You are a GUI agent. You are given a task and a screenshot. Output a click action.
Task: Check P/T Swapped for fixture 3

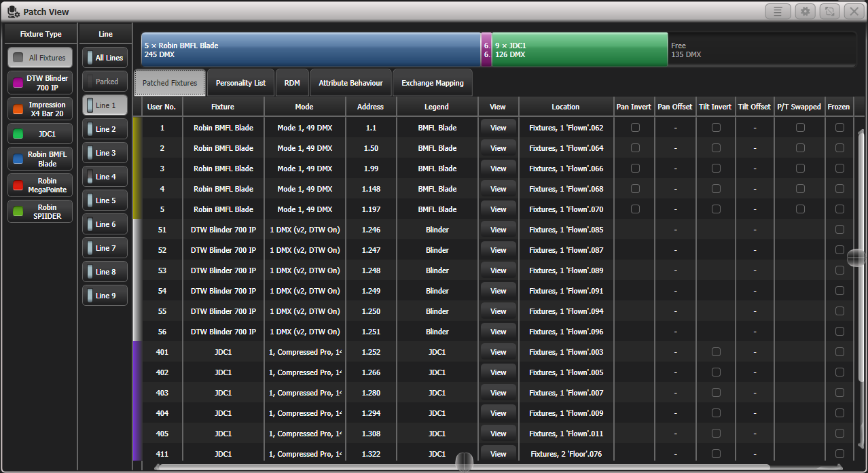tap(800, 169)
